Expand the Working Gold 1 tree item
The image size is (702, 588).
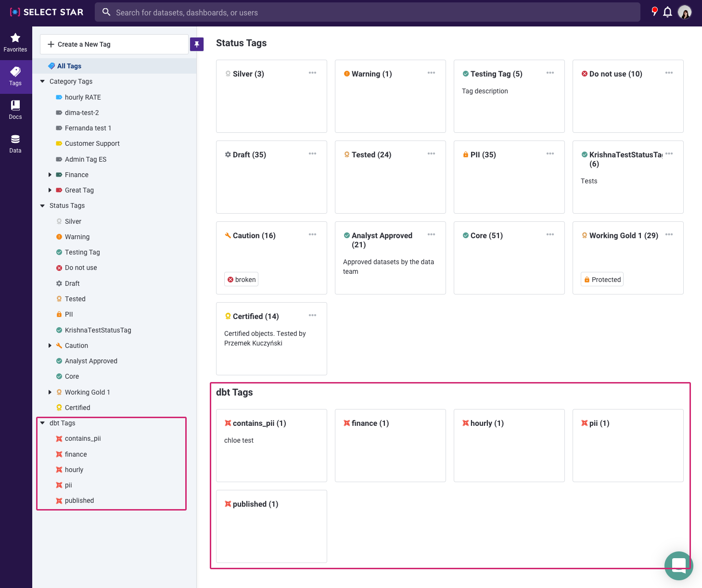(x=50, y=392)
